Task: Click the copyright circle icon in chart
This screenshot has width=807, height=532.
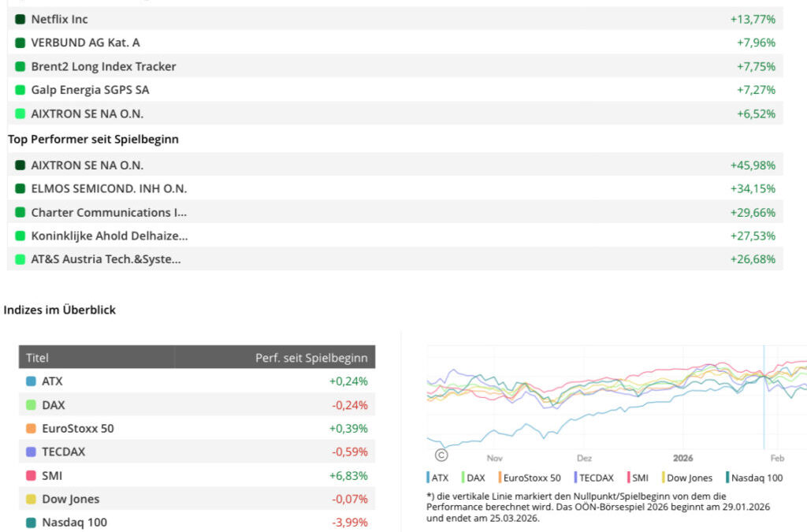Action: [441, 455]
